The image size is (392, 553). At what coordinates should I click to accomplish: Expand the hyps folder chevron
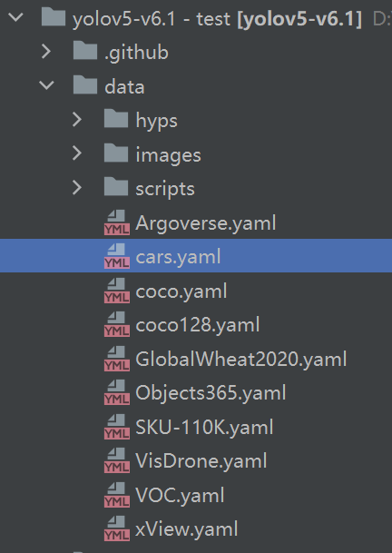tap(77, 119)
